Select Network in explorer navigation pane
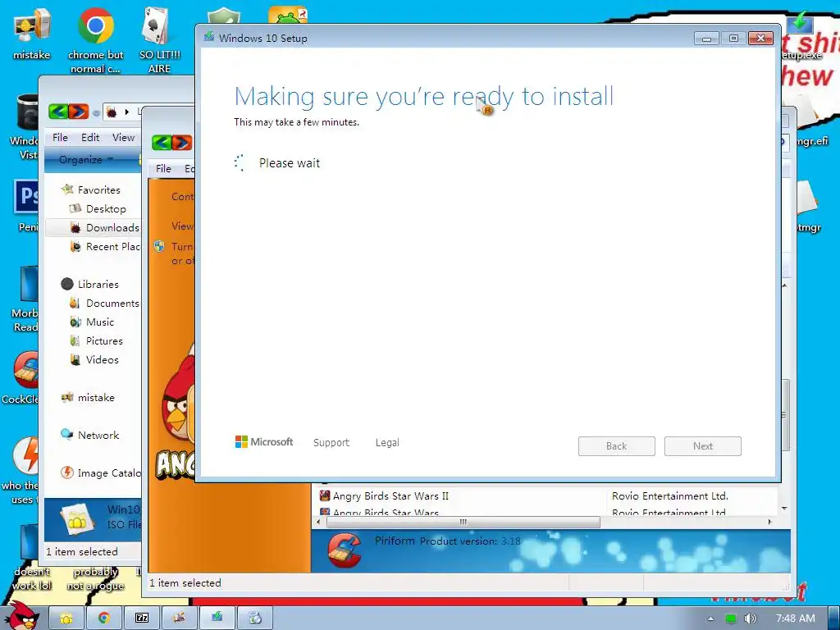The width and height of the screenshot is (840, 630). click(x=98, y=435)
